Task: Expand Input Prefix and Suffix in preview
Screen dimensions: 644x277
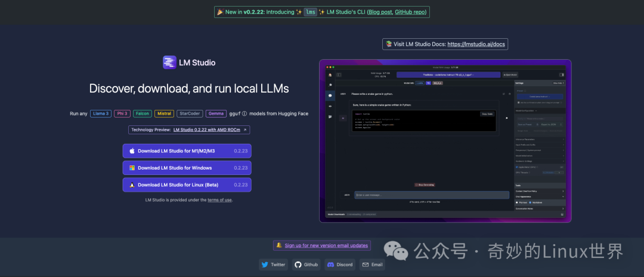Action: 539,144
